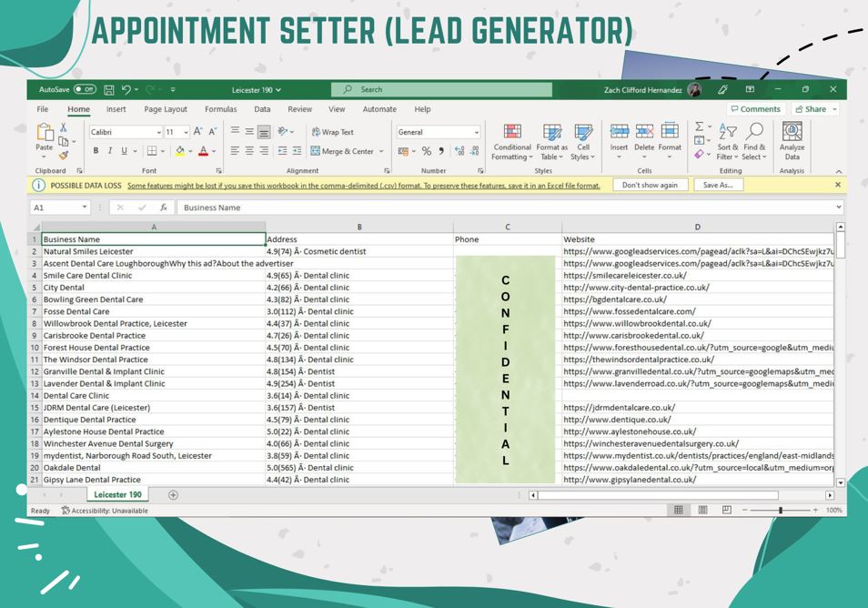This screenshot has height=608, width=868.
Task: Apply Percent Style format
Action: click(426, 150)
